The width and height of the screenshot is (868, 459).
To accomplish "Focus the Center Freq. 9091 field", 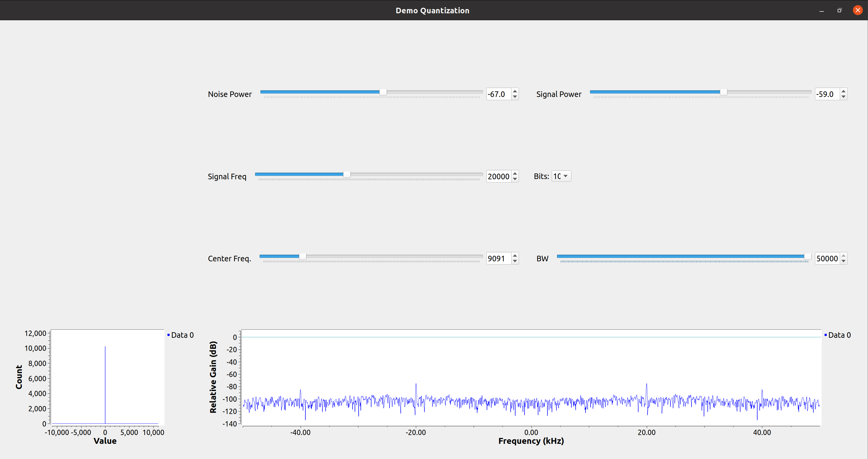I will 499,259.
